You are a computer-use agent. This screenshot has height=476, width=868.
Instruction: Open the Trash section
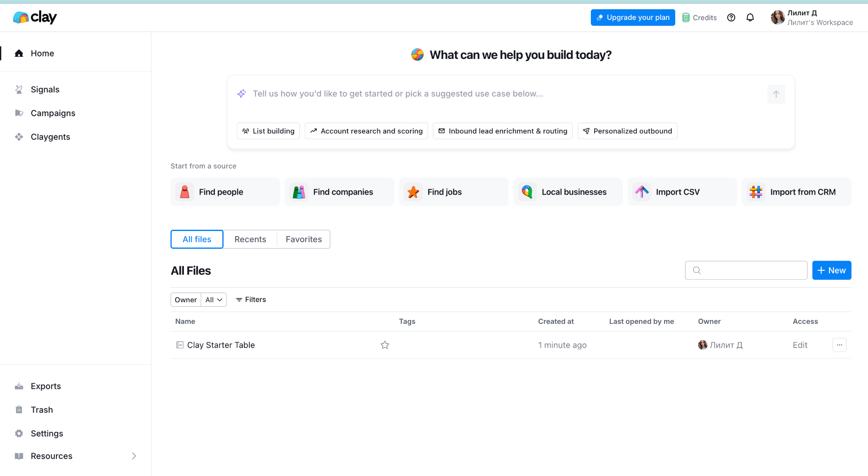click(x=42, y=410)
